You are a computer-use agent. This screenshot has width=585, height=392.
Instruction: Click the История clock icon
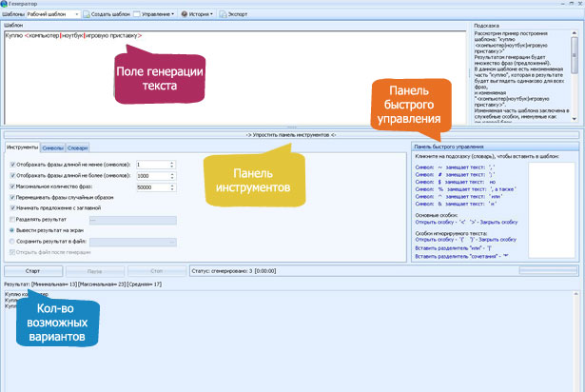(x=185, y=14)
